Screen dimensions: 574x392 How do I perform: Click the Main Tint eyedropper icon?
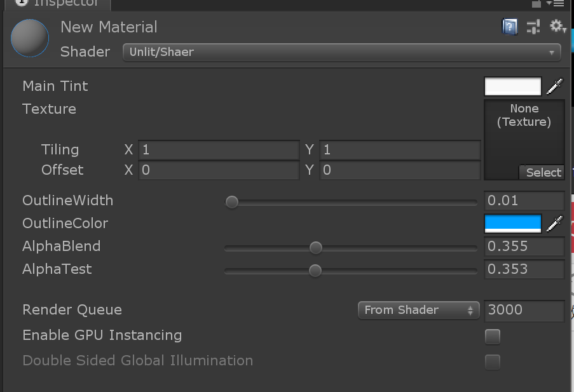555,86
